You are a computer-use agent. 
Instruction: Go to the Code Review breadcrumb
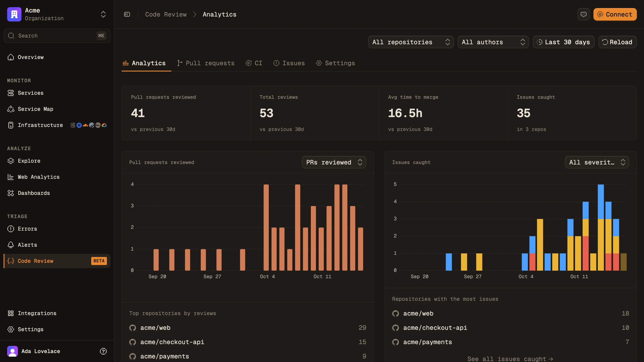(x=166, y=14)
